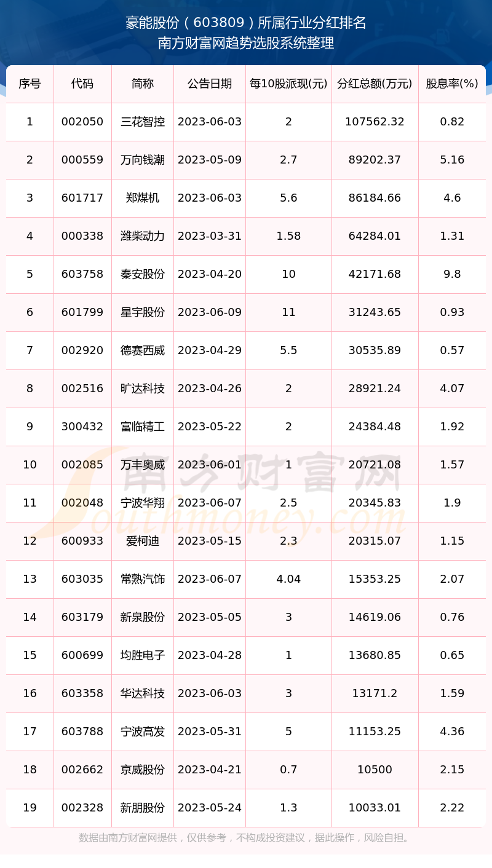Click total dividend 13680.85
This screenshot has height=868, width=492.
point(375,655)
